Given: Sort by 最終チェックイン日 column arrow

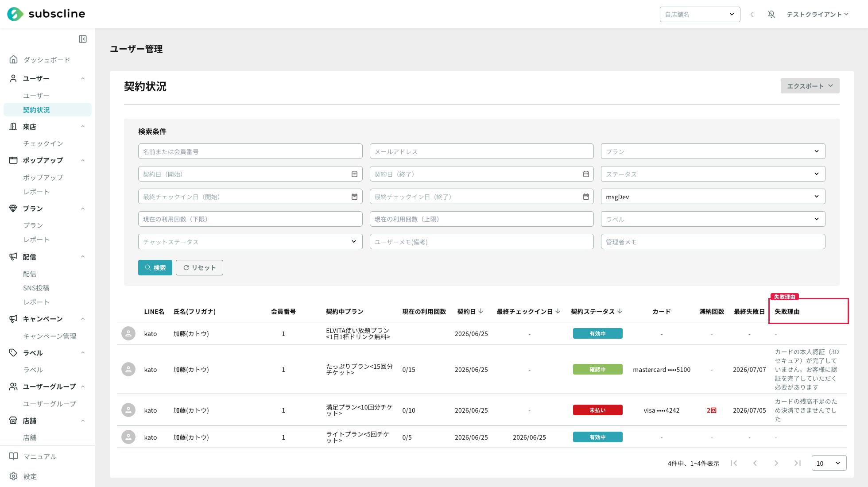Looking at the screenshot, I should pyautogui.click(x=558, y=311).
